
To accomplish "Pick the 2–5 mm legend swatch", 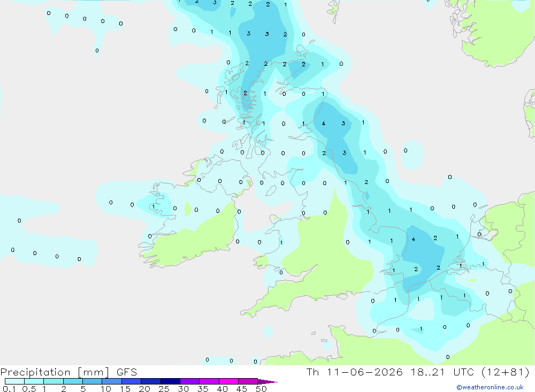I will click(x=73, y=381).
